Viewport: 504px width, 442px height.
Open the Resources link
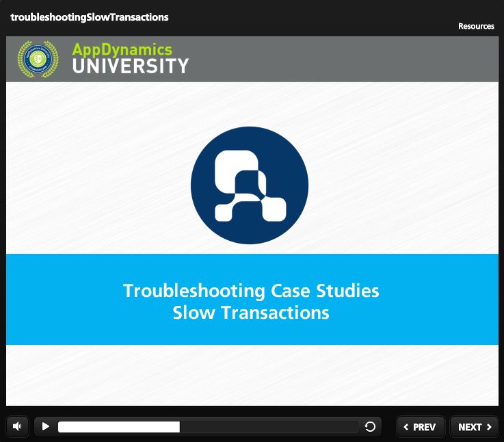click(x=476, y=26)
